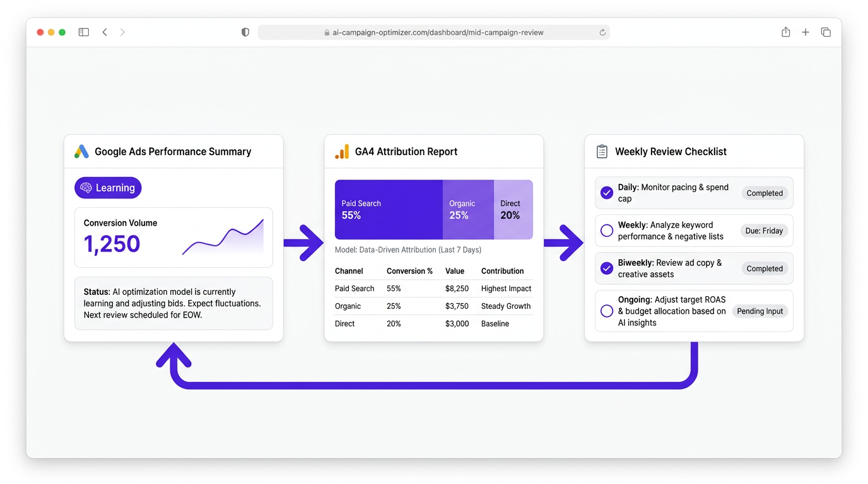868x484 pixels.
Task: Check the Weekly analyze keyword performance checkbox
Action: tap(607, 231)
